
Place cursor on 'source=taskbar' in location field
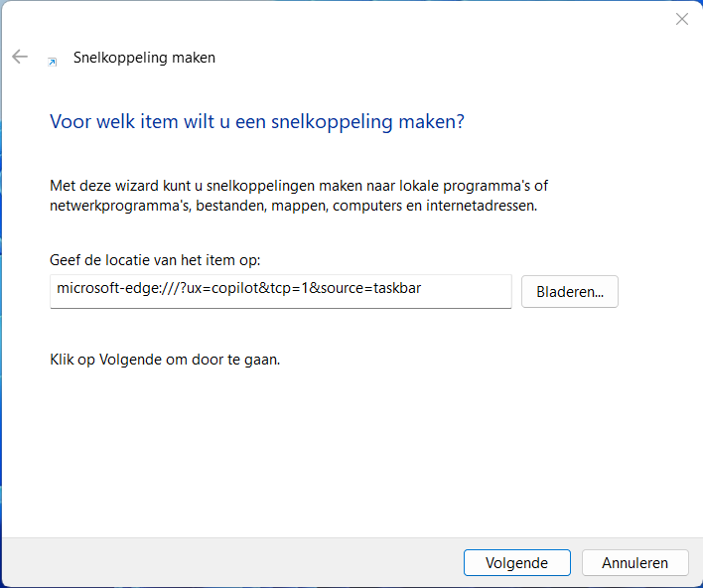(376, 289)
